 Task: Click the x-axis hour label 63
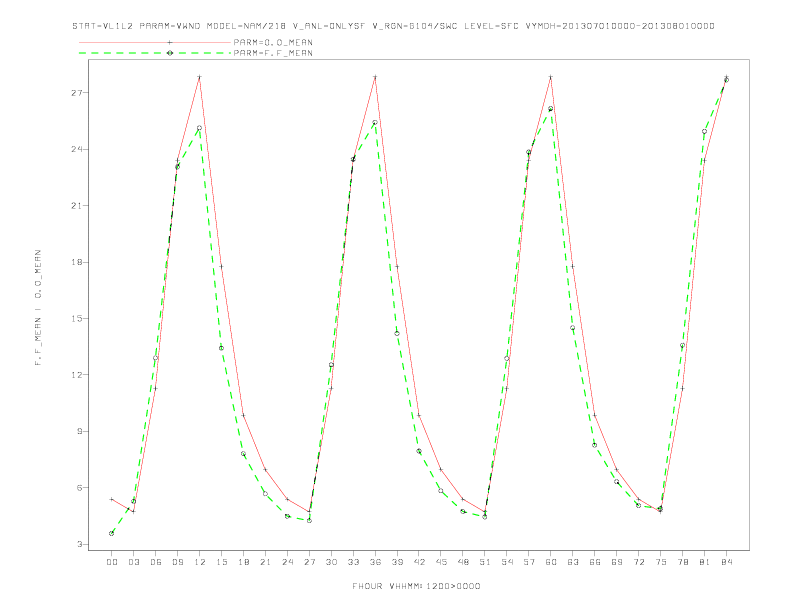[573, 562]
